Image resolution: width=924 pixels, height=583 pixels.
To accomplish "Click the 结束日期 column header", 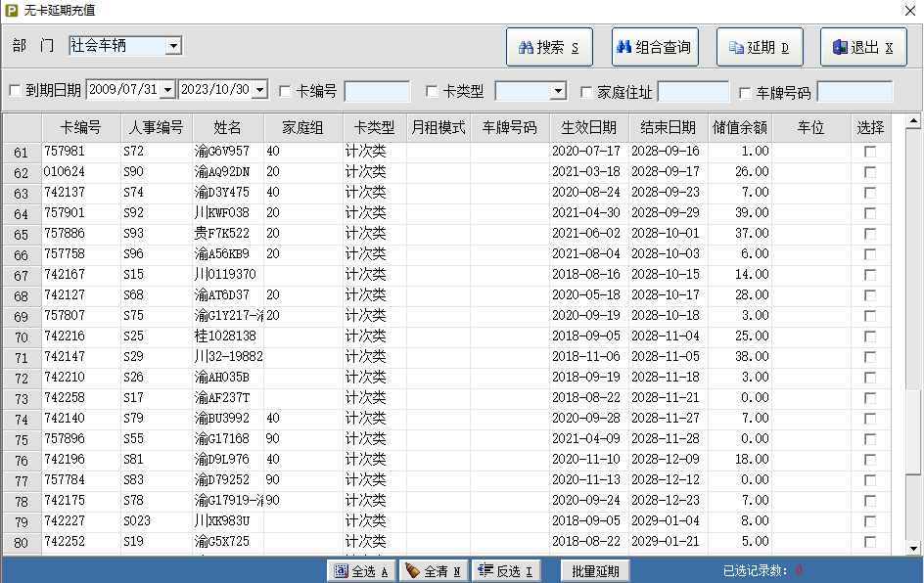I will [x=668, y=127].
